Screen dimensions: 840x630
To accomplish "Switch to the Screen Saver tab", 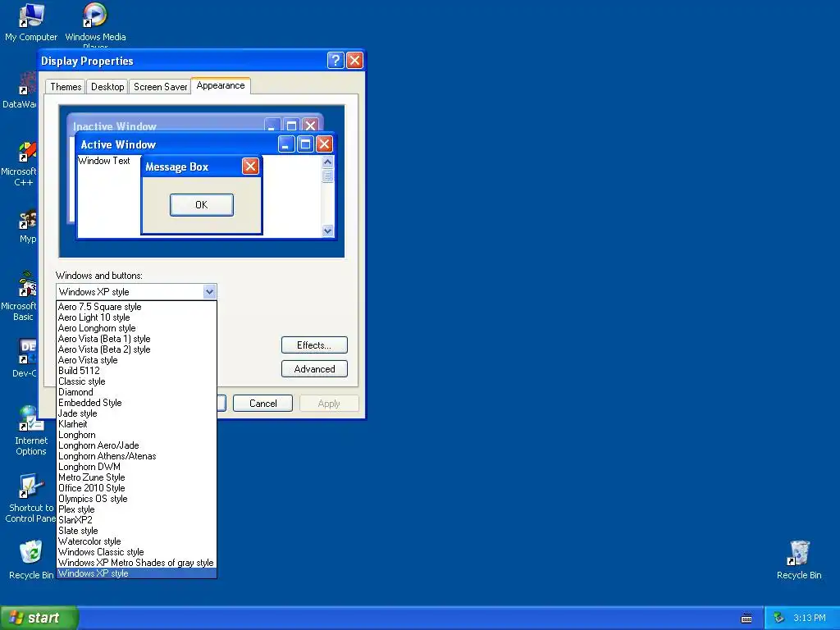I will click(x=160, y=87).
